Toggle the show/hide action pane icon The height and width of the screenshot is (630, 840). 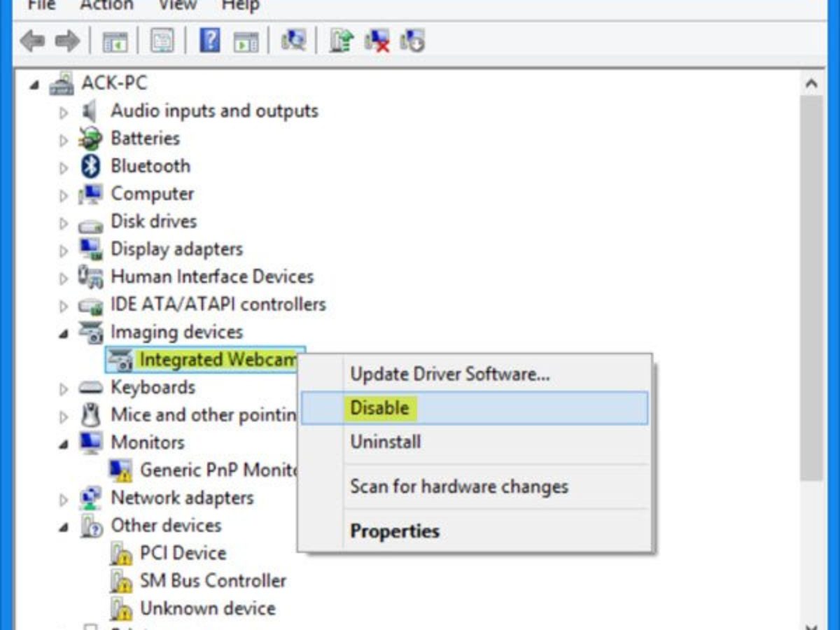(246, 41)
